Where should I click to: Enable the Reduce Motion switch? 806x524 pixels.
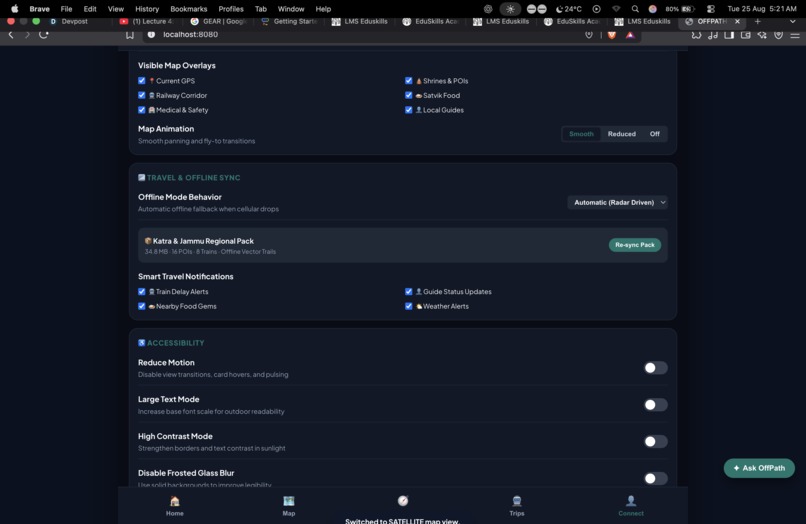(655, 368)
